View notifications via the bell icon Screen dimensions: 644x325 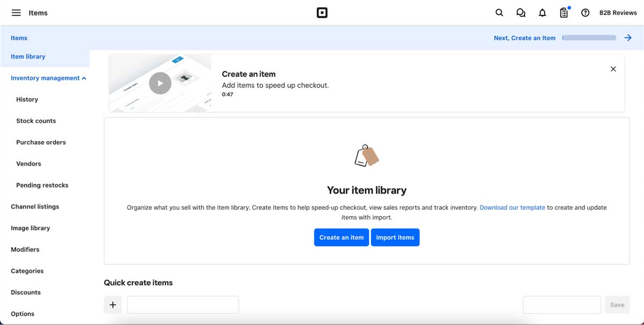[542, 12]
